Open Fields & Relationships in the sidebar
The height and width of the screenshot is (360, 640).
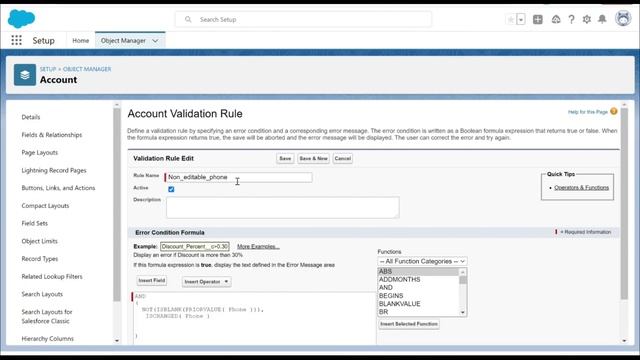pos(52,135)
